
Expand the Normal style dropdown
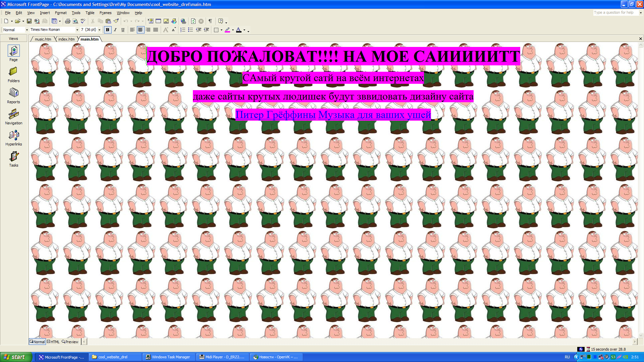pos(27,30)
